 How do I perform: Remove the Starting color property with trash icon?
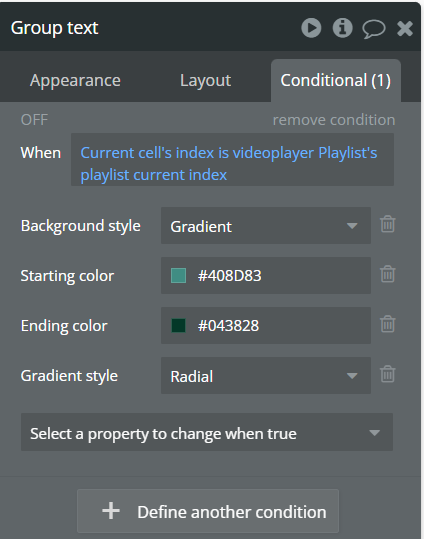click(388, 274)
